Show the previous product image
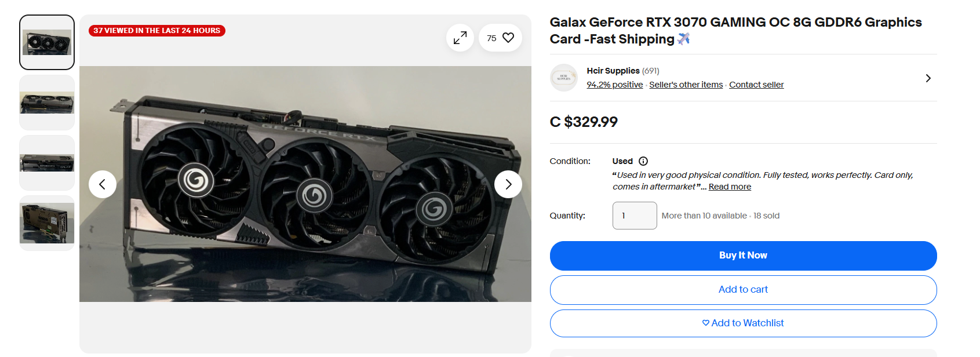This screenshot has height=357, width=980. point(103,184)
